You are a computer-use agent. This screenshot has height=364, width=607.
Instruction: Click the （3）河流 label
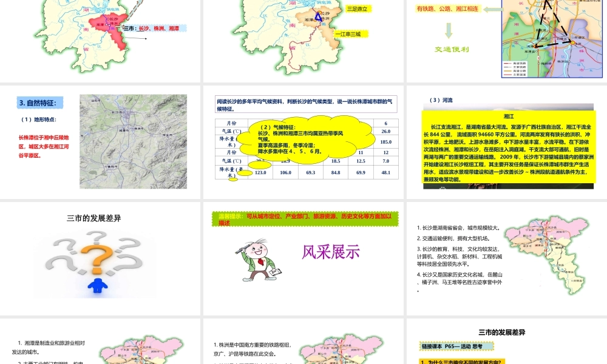point(440,100)
